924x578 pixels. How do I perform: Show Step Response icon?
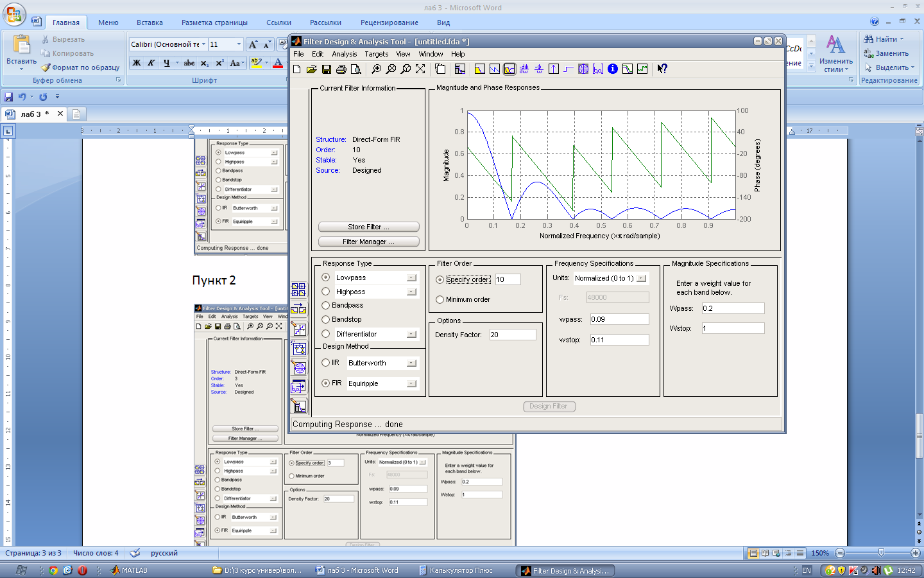tap(569, 69)
